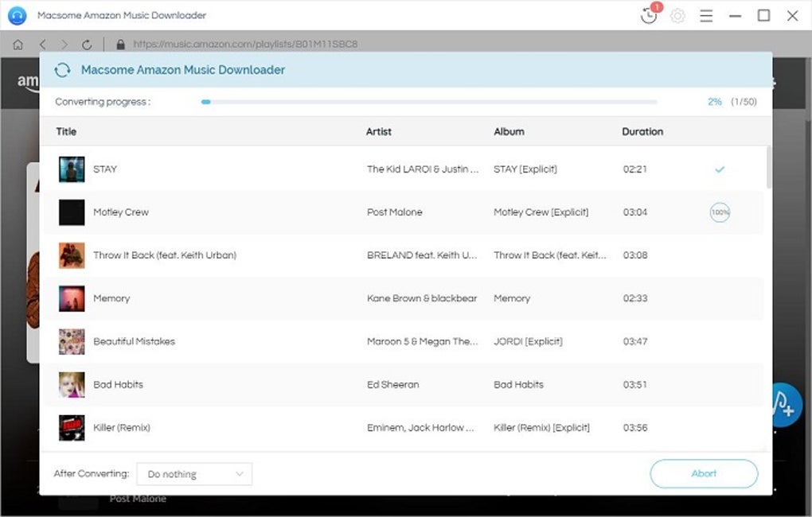The width and height of the screenshot is (812, 517).
Task: Click artist Eminem, Jack Harlow
Action: pos(420,427)
